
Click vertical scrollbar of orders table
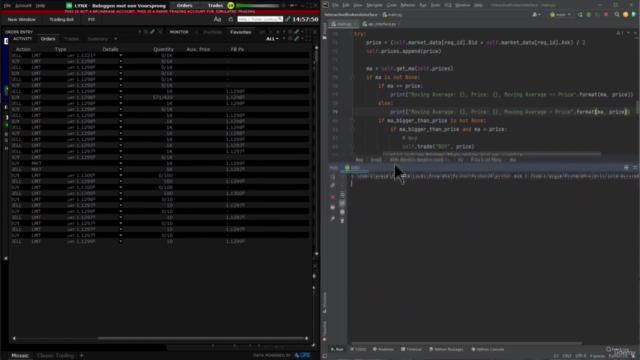(x=316, y=151)
